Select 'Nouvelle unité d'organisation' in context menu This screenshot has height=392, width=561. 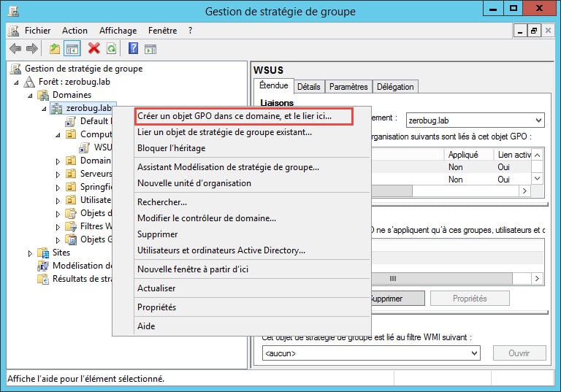coord(194,183)
